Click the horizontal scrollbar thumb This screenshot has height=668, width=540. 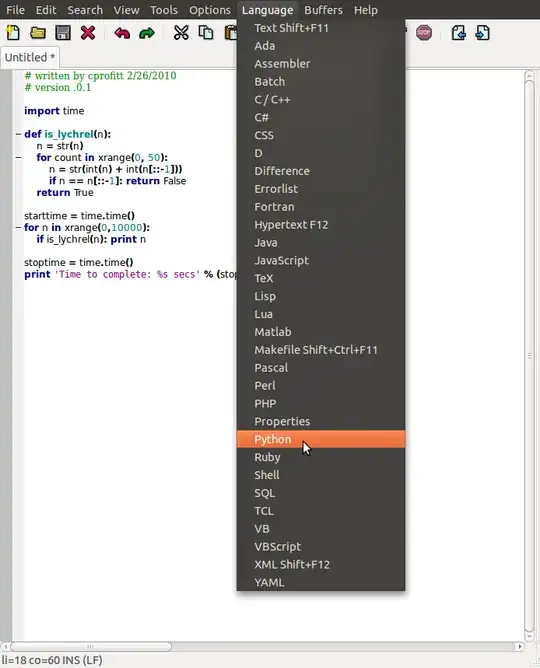tap(91, 646)
